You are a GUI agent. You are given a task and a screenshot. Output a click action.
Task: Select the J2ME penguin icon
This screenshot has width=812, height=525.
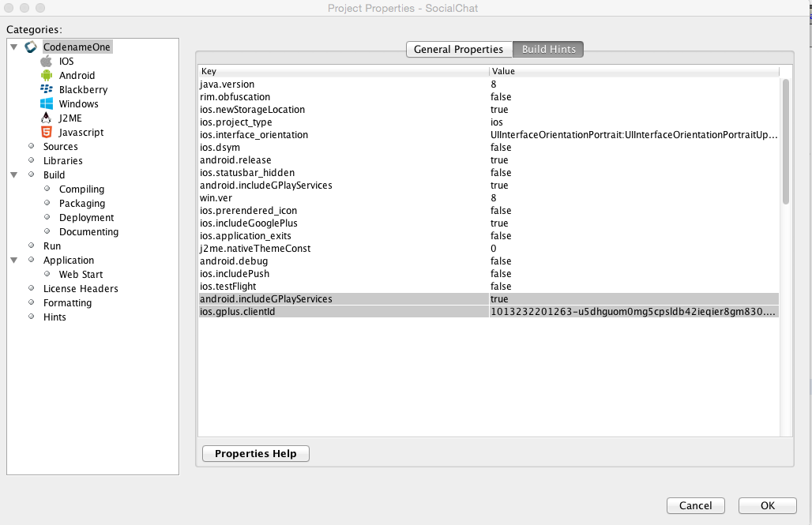(x=46, y=118)
